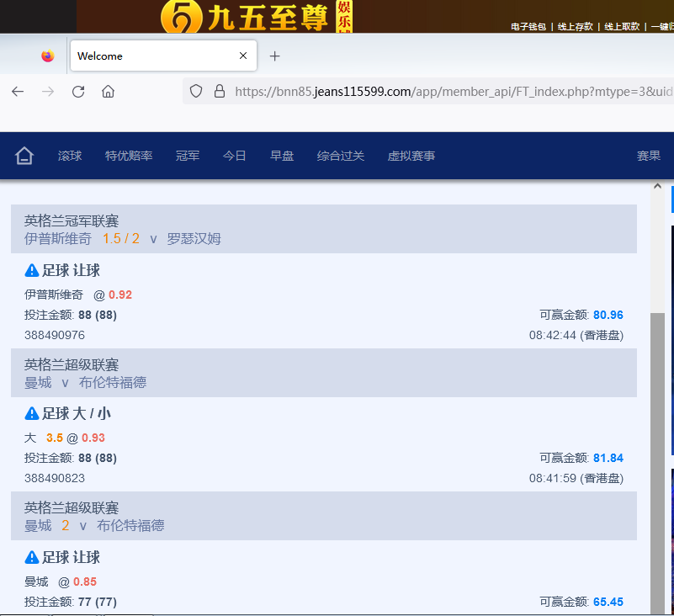Open the 今日 menu item

235,156
